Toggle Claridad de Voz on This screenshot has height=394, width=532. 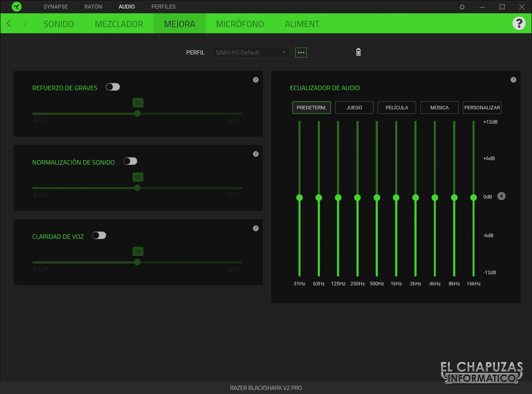tap(99, 236)
